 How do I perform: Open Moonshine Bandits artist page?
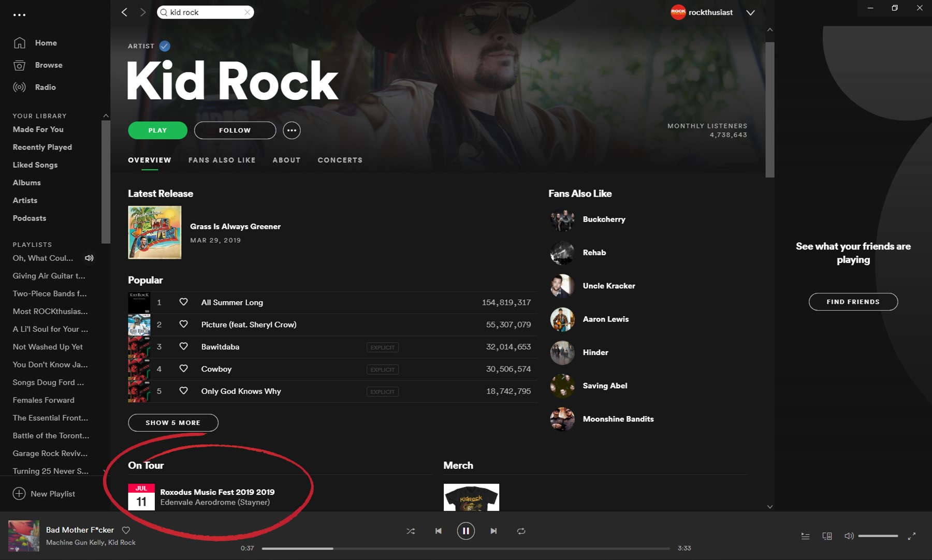[618, 419]
